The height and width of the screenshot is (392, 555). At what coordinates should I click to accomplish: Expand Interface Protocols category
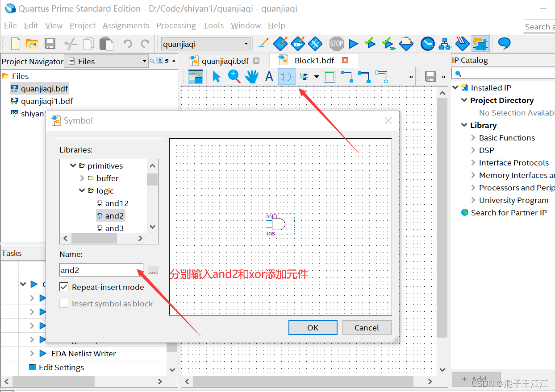(473, 163)
